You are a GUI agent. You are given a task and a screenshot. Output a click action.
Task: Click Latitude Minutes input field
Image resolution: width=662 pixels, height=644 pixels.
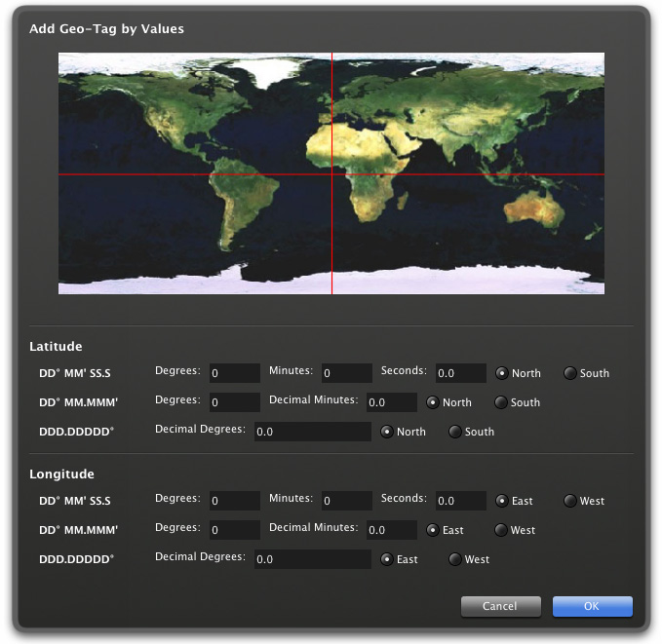(347, 373)
